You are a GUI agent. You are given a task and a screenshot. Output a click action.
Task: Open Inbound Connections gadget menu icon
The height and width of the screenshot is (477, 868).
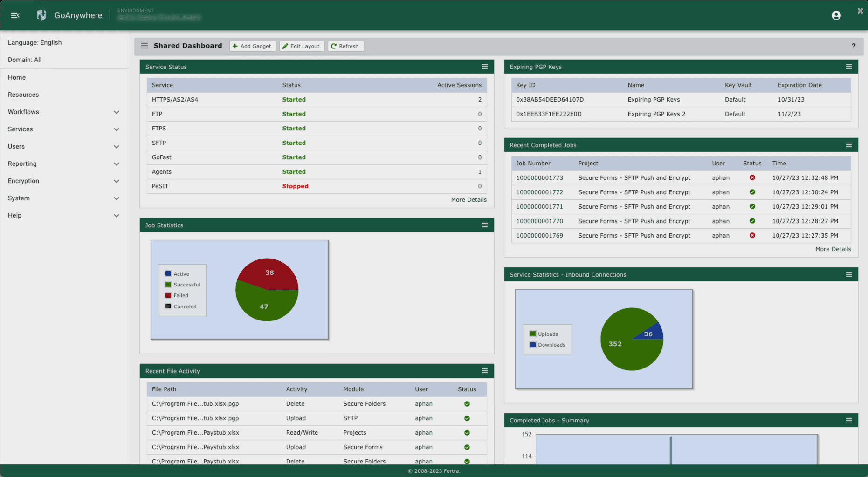tap(848, 274)
